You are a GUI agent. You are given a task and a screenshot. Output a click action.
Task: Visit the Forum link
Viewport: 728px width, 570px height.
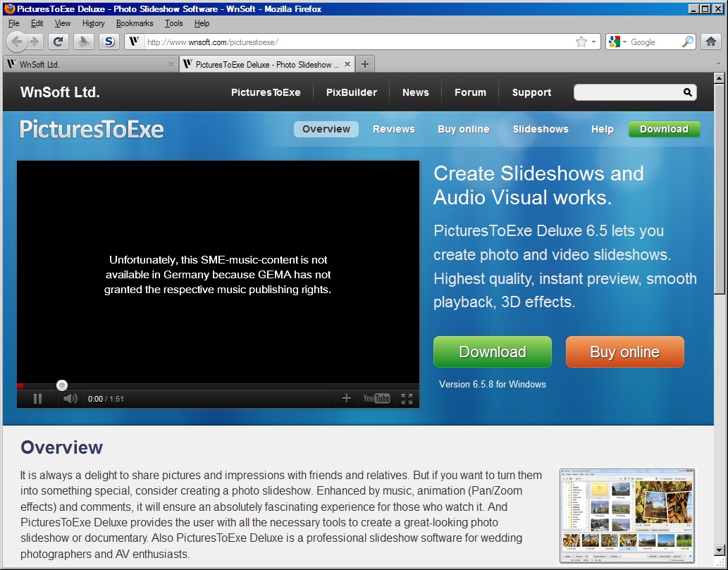470,92
